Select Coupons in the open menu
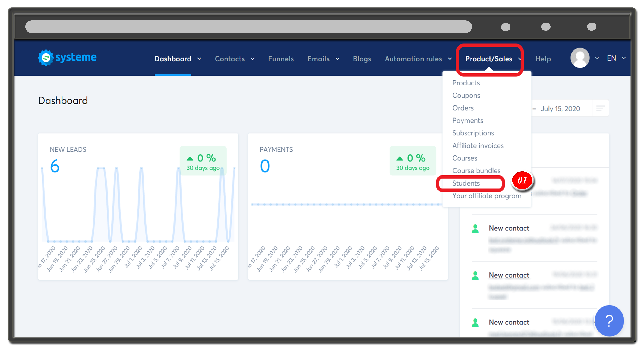The image size is (644, 350). point(466,95)
